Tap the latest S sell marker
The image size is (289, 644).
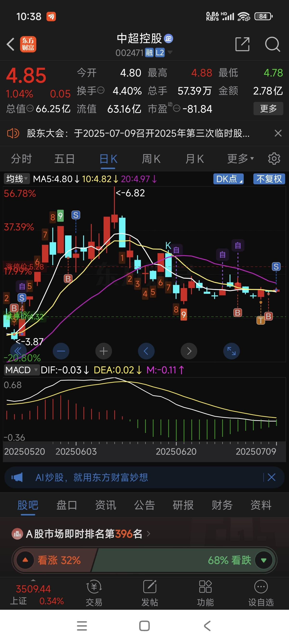(x=276, y=267)
